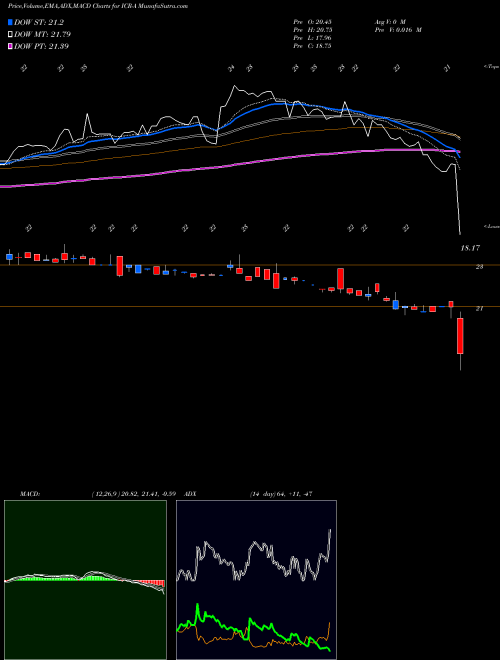Open the dark blue ADX indicator chart

(x=256, y=580)
